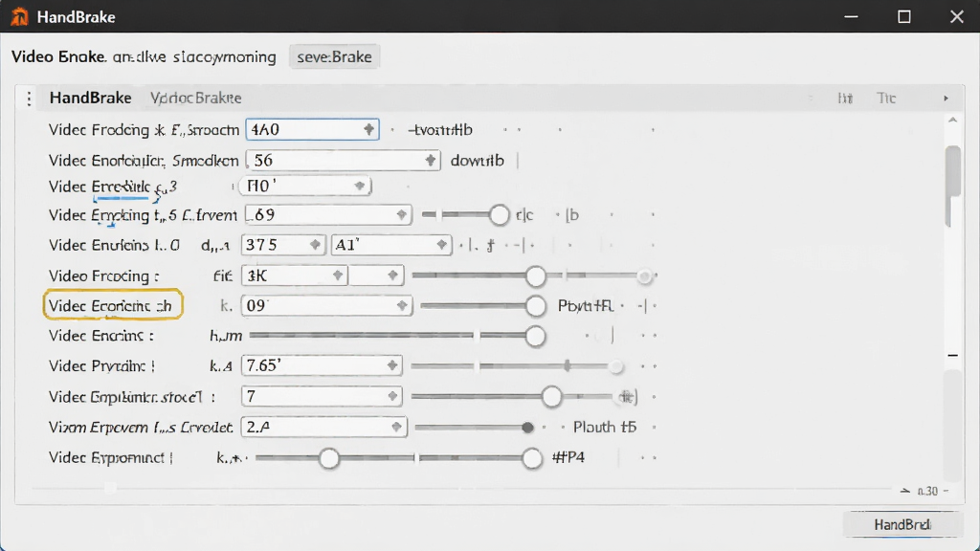Open the 375 dropdown
The height and width of the screenshot is (551, 980).
pyautogui.click(x=283, y=245)
